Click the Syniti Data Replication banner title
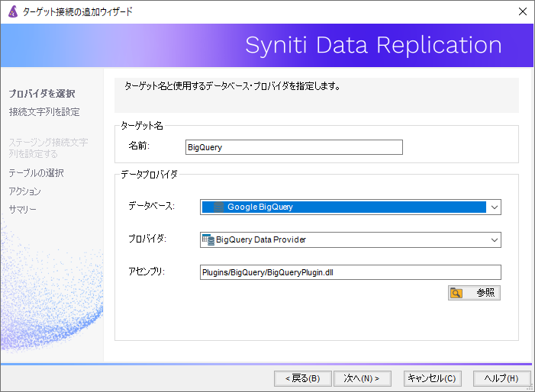Viewport: 535px width, 392px height. coord(373,45)
